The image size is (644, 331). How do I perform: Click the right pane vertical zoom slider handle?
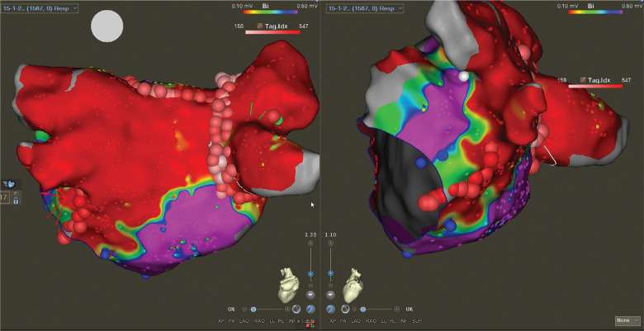[330, 273]
